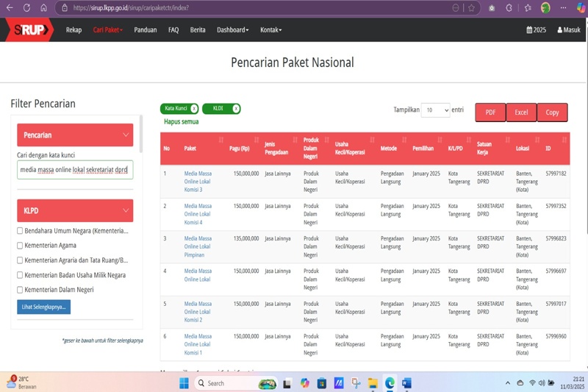Viewport: 588px width, 392px height.
Task: Bookmark this page with the star icon
Action: (x=471, y=7)
